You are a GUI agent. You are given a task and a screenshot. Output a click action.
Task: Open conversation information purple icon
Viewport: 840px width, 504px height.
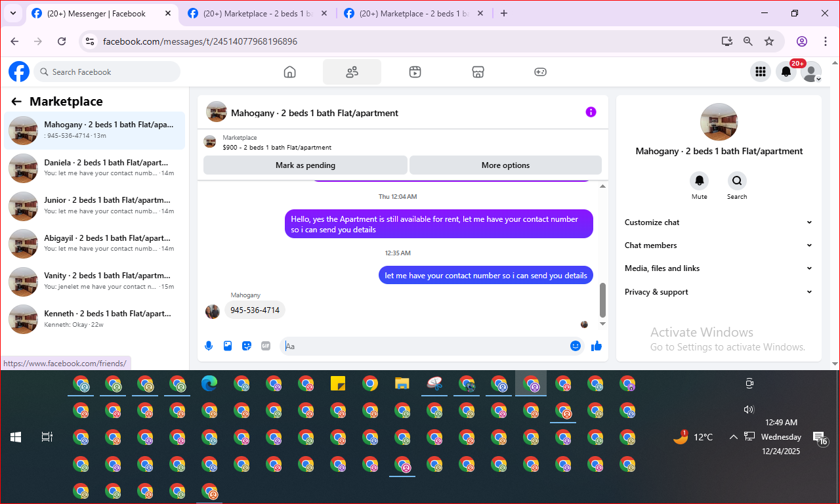(591, 112)
